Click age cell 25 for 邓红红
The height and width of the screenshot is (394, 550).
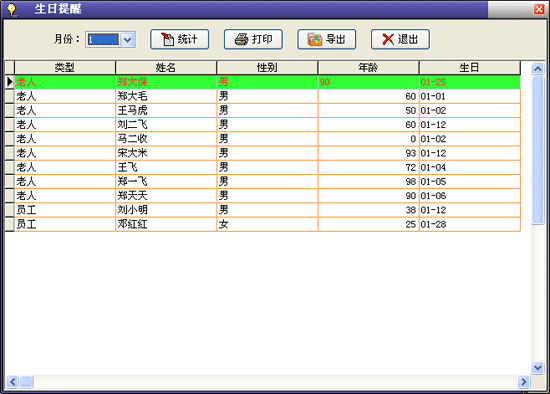[x=368, y=224]
